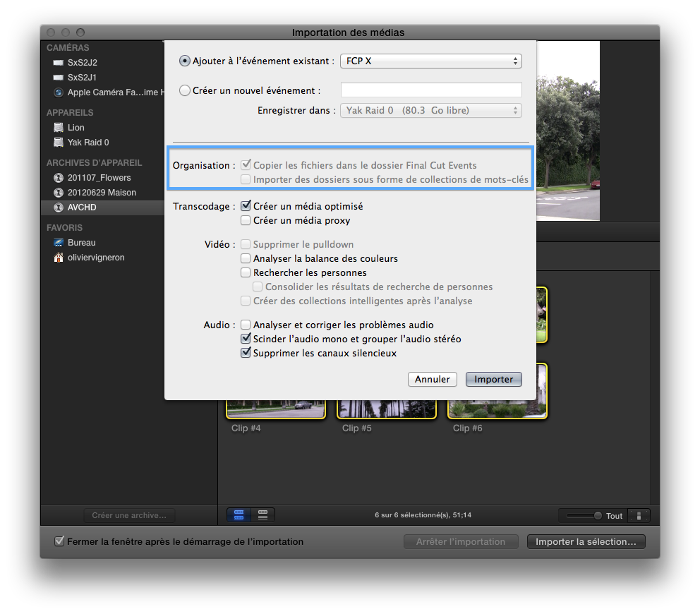Enable Créer un média proxy checkbox
Screen dimensions: 700x614
coord(246,220)
